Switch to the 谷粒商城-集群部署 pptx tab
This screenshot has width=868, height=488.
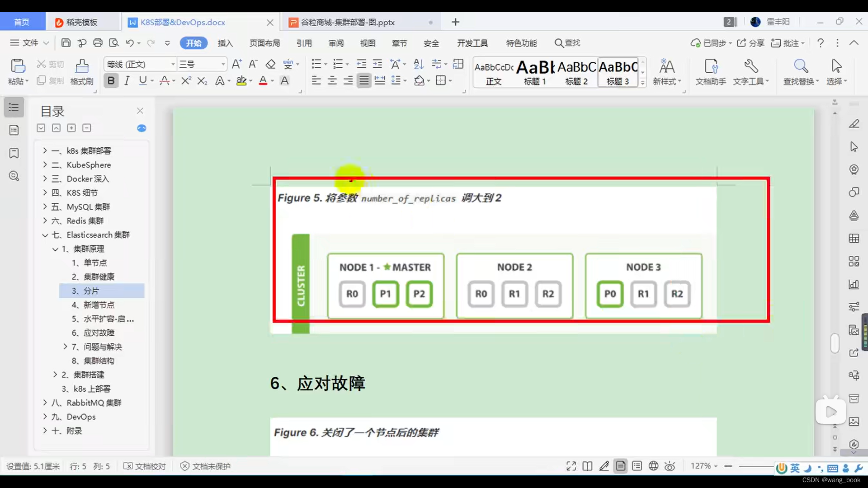[347, 22]
